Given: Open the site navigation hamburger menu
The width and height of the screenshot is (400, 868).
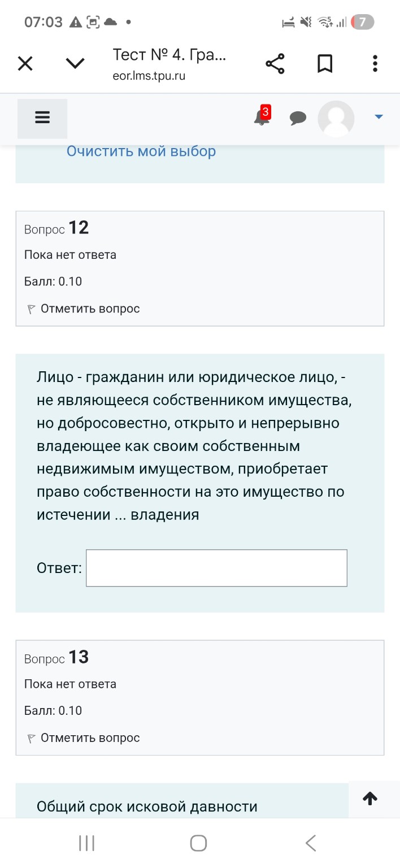Looking at the screenshot, I should [42, 118].
